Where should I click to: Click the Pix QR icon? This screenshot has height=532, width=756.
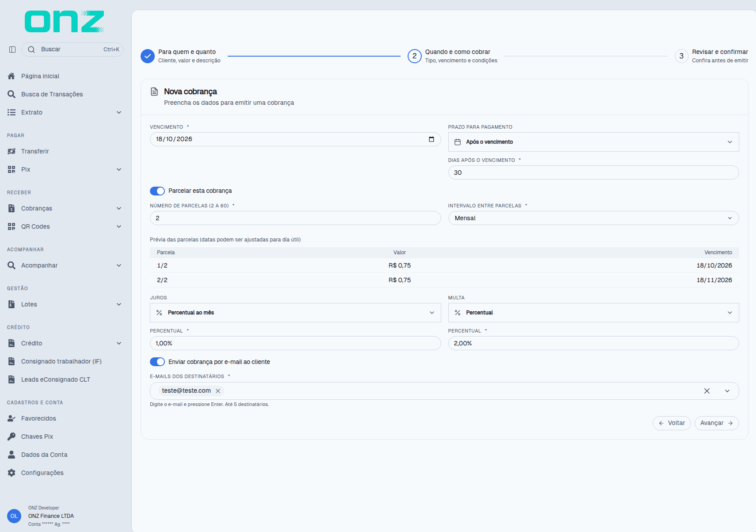pos(11,169)
